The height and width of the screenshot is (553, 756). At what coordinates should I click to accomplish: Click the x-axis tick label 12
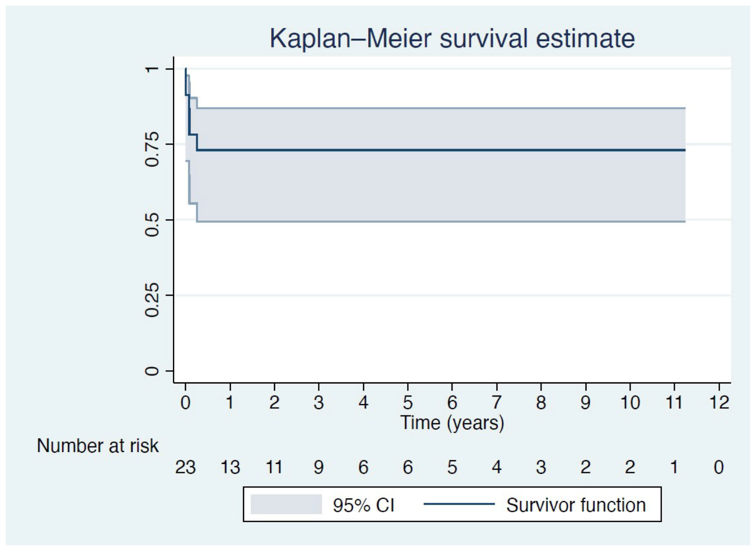pos(719,402)
